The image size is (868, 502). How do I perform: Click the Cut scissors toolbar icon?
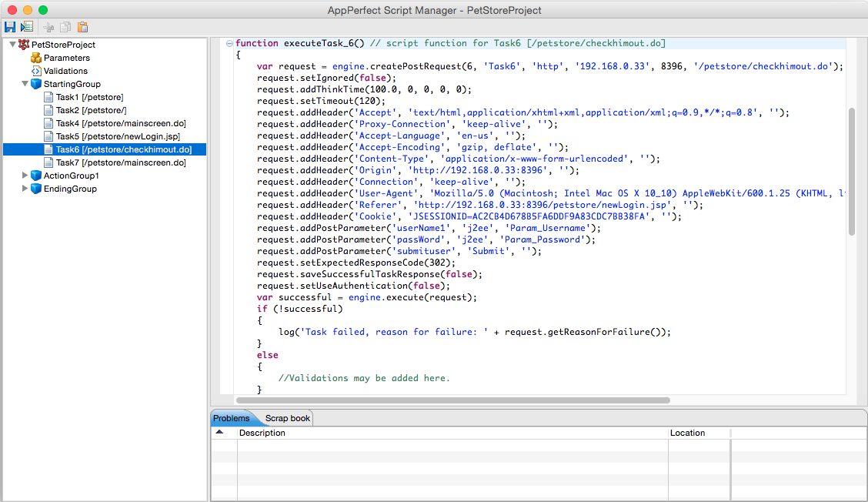[48, 27]
